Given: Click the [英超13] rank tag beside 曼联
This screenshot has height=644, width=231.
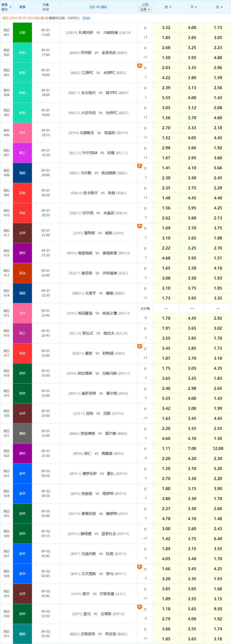Looking at the screenshot, I should pos(78,353).
